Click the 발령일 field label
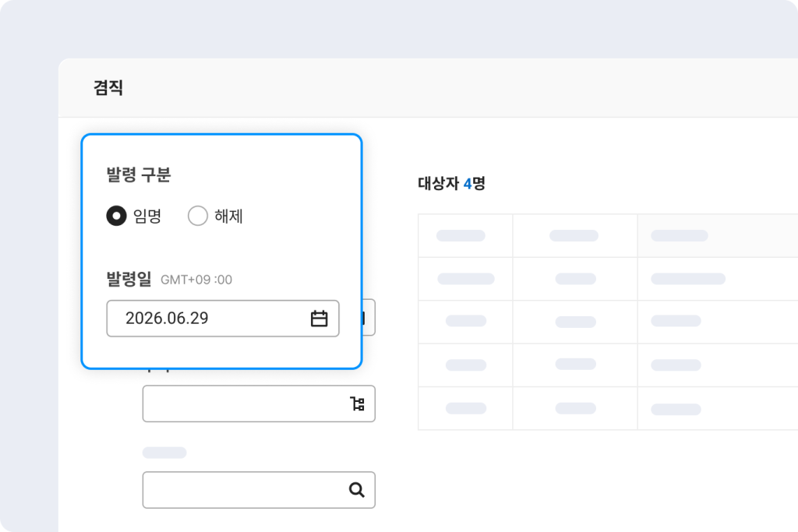 click(x=129, y=279)
